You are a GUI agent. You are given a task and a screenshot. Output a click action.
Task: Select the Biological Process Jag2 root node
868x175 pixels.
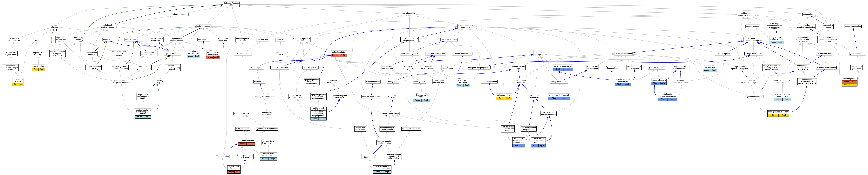tap(231, 4)
